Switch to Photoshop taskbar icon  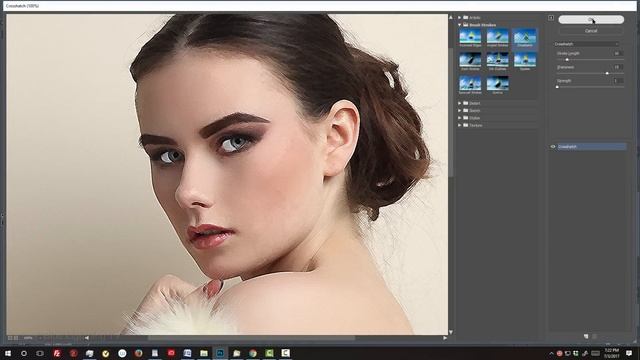pyautogui.click(x=220, y=353)
